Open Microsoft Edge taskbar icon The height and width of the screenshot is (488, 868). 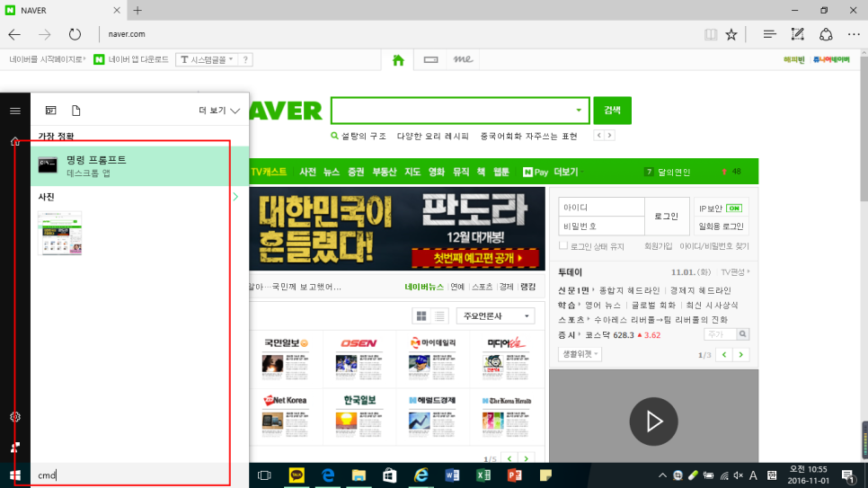(x=328, y=475)
